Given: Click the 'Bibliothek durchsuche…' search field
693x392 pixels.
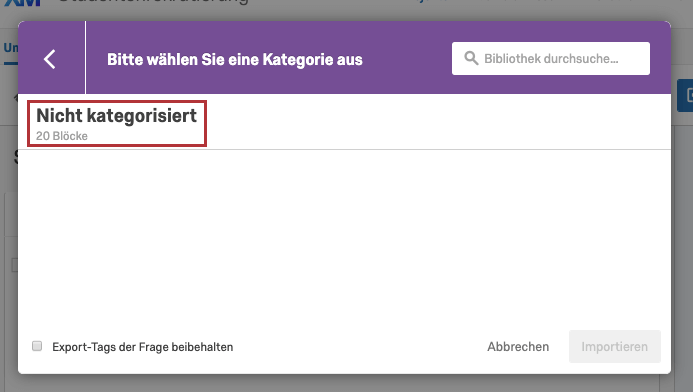Looking at the screenshot, I should pos(551,58).
